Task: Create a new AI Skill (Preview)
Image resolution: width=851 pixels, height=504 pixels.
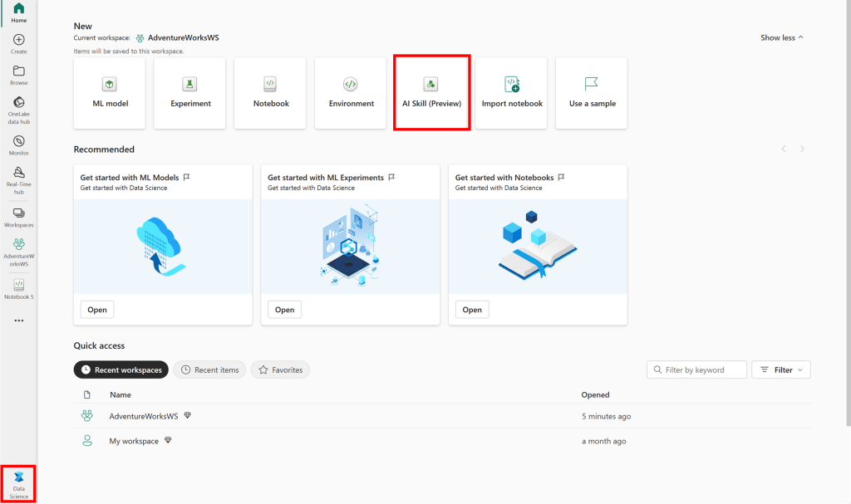Action: click(430, 92)
